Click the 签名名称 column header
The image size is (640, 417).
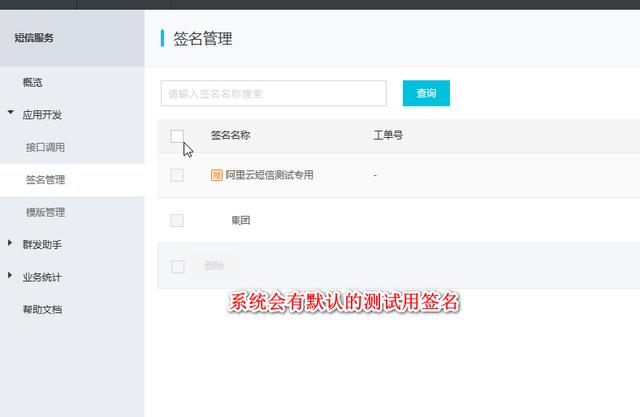coord(230,135)
